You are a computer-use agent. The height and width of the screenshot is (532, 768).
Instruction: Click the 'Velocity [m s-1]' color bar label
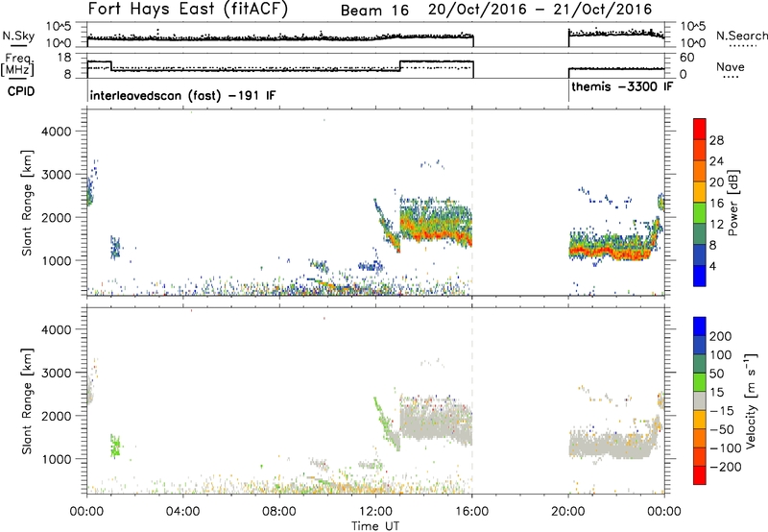pyautogui.click(x=751, y=401)
